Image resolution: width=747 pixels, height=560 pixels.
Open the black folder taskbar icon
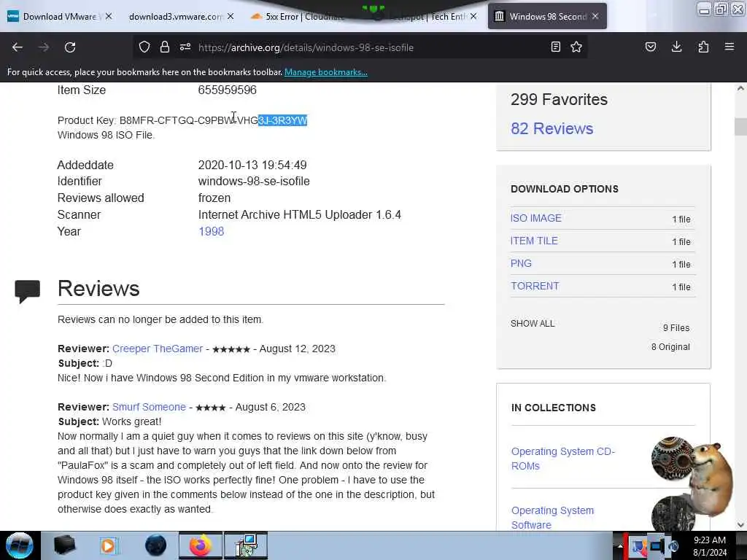coord(65,545)
